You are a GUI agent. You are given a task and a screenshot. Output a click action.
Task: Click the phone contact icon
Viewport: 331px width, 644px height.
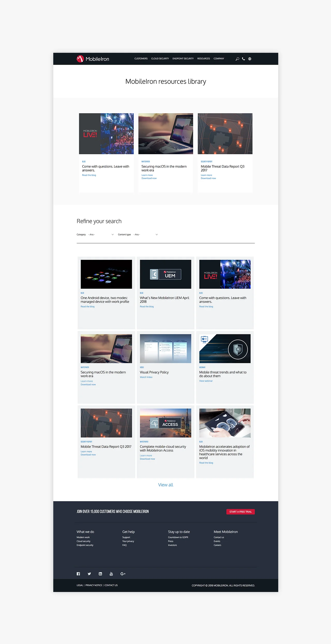coord(244,59)
